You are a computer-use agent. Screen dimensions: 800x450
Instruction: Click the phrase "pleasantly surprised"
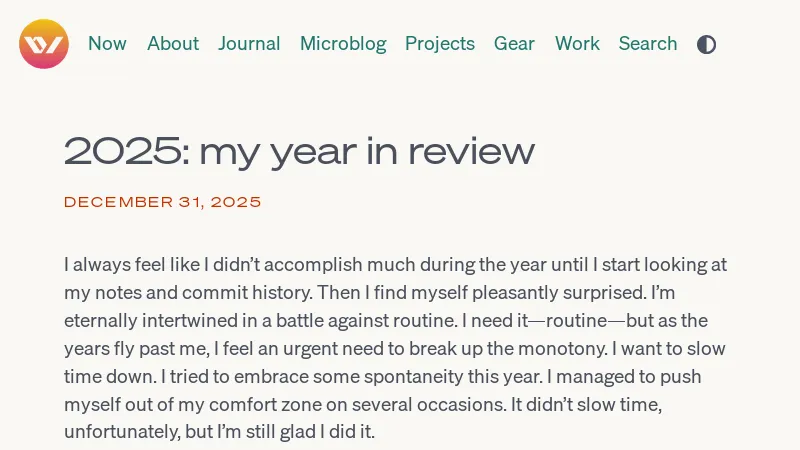[x=562, y=293]
